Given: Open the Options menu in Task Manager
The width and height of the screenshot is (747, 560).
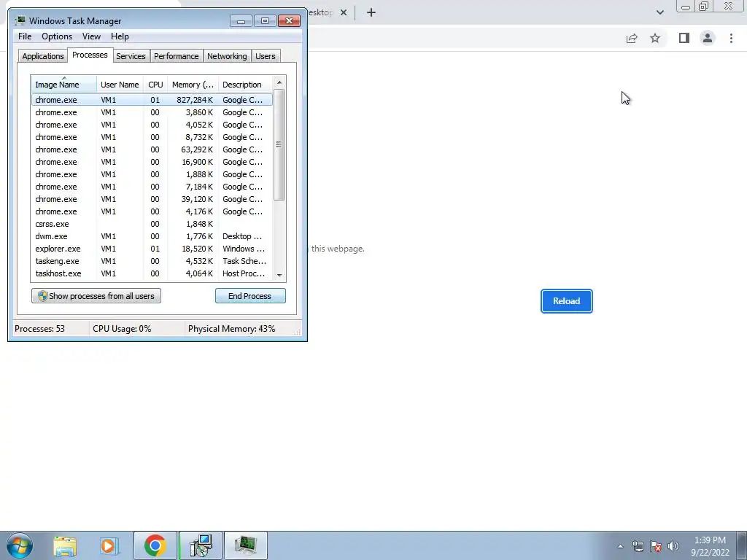Looking at the screenshot, I should tap(57, 36).
